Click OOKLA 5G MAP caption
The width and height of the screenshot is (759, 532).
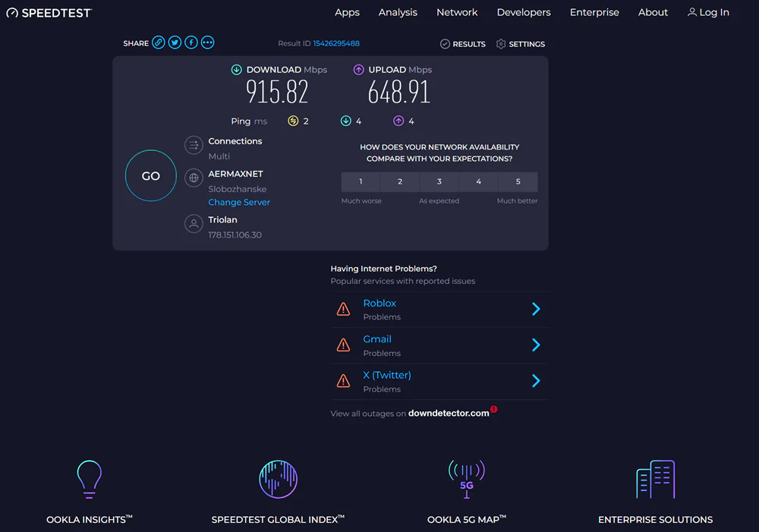[x=467, y=519]
